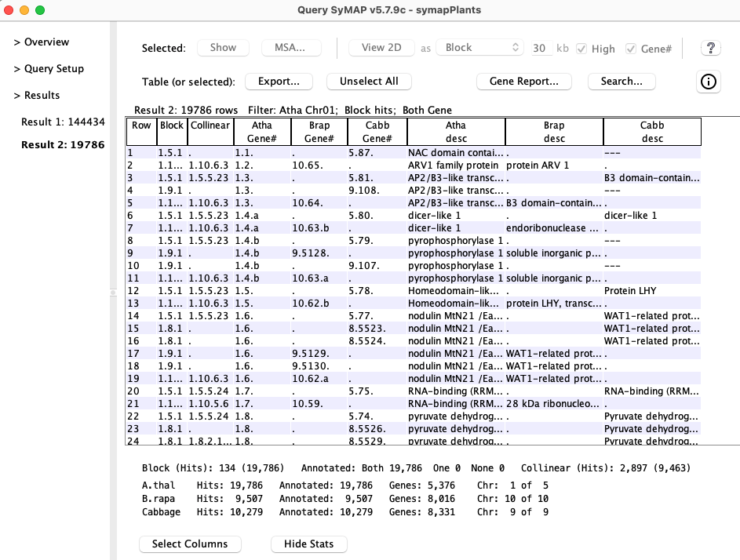The image size is (740, 560).
Task: Click View 2D
Action: coord(381,48)
